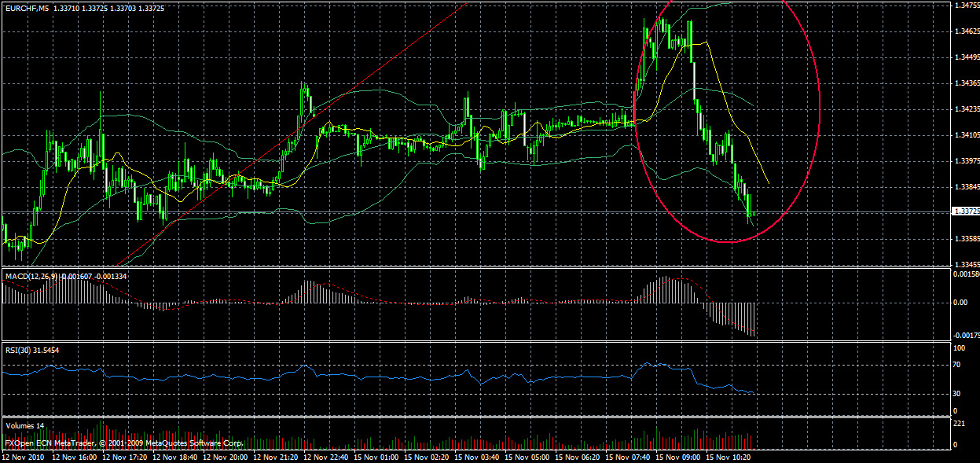
Task: Click Volumes scale value 221
Action: (959, 424)
